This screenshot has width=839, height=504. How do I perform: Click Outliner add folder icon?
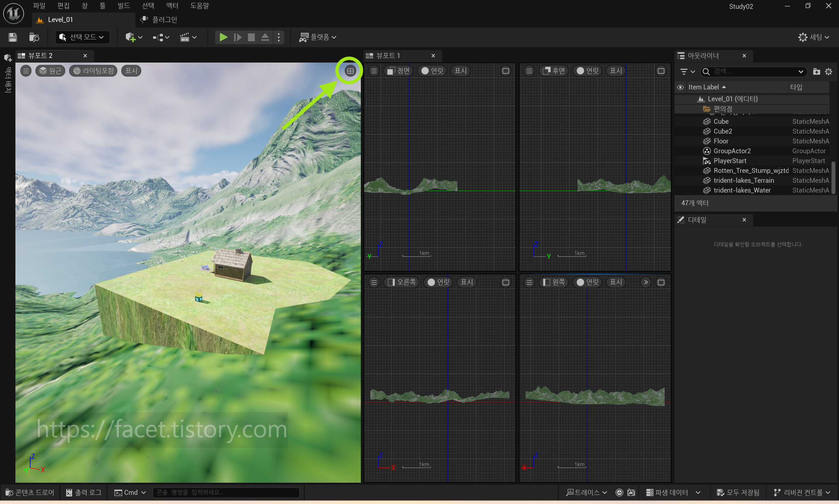(x=816, y=72)
